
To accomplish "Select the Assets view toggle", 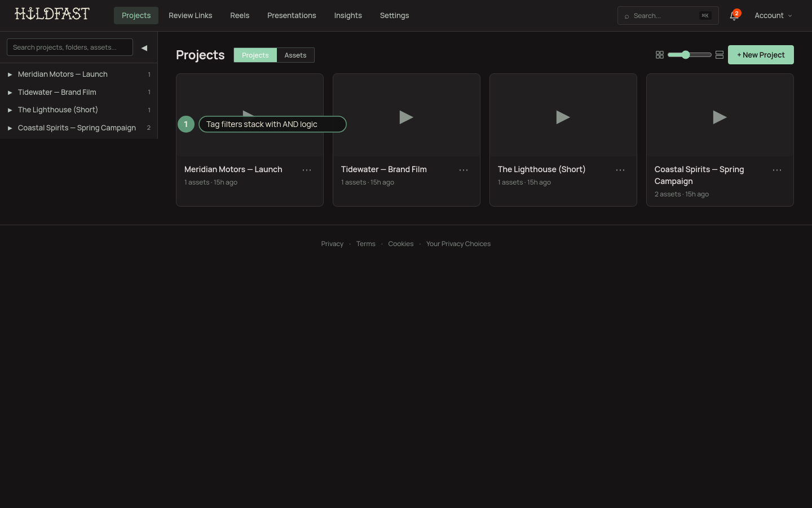I will click(x=295, y=55).
